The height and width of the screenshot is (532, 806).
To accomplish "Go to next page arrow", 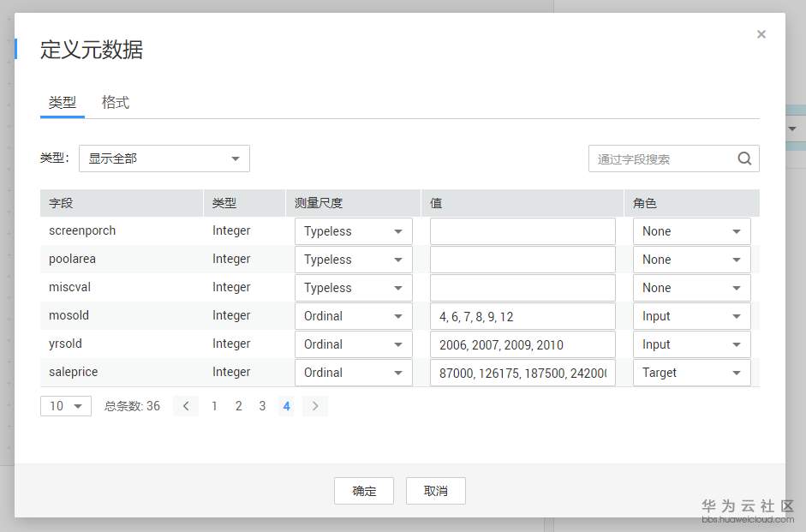I will click(x=315, y=406).
